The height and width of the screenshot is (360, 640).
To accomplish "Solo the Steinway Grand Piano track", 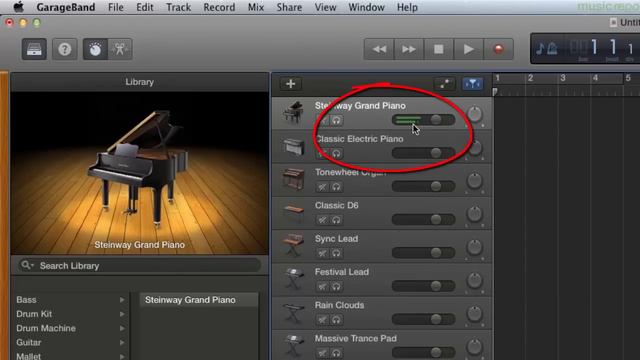I will pyautogui.click(x=336, y=120).
